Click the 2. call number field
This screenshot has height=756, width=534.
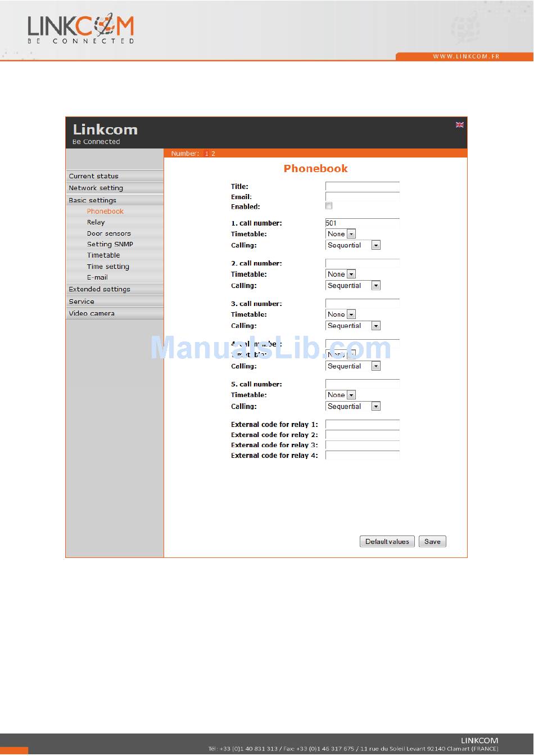pos(363,263)
